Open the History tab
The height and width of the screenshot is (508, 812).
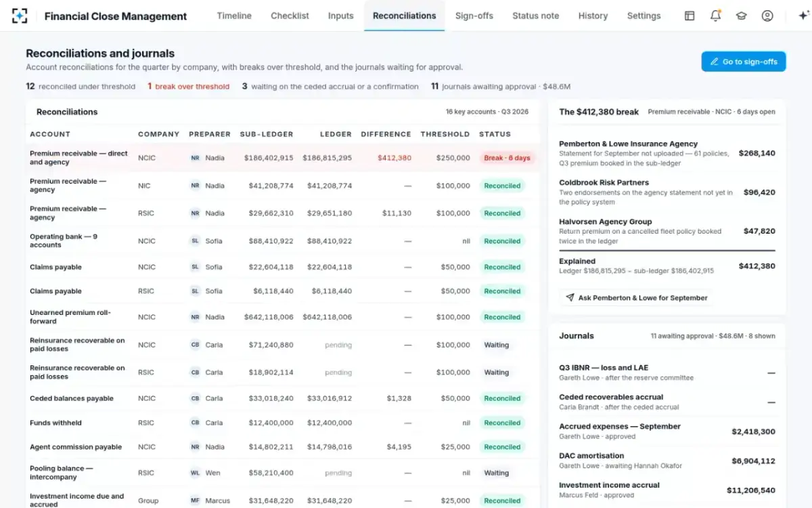point(593,16)
